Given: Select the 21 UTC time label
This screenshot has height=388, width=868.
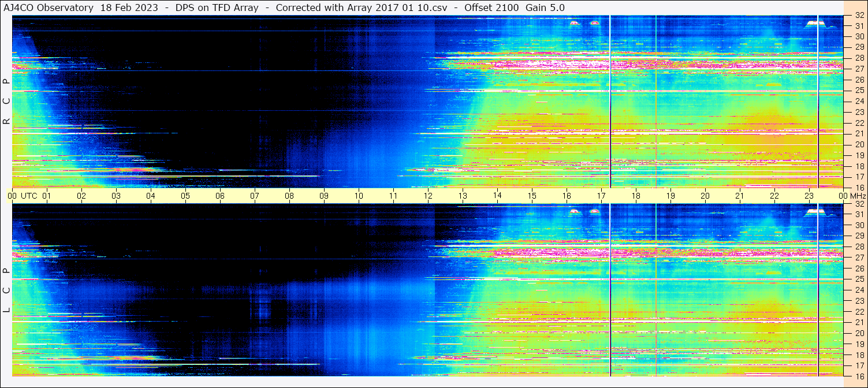Looking at the screenshot, I should click(x=740, y=196).
